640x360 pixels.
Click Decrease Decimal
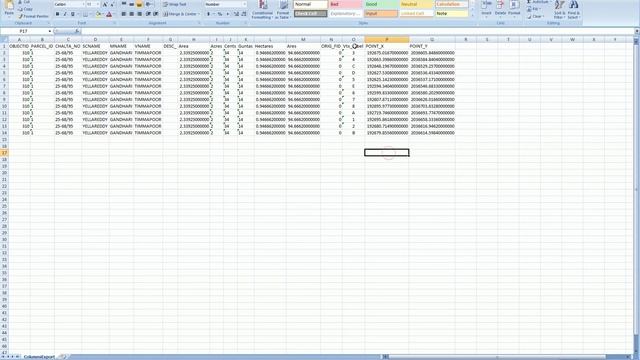(x=244, y=14)
